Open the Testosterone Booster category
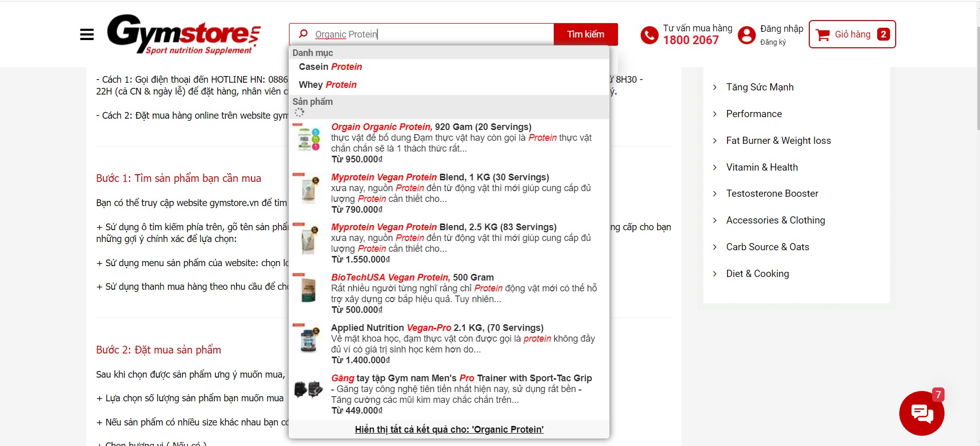 [772, 194]
